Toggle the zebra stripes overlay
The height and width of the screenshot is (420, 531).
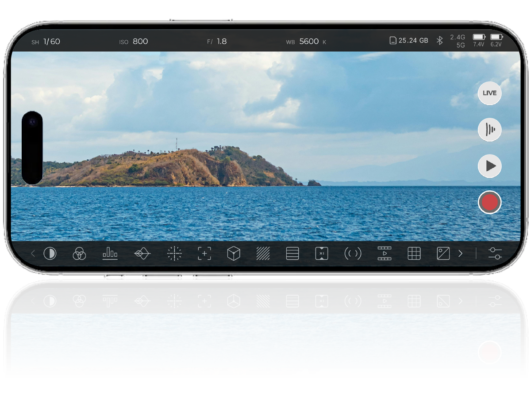tap(263, 254)
